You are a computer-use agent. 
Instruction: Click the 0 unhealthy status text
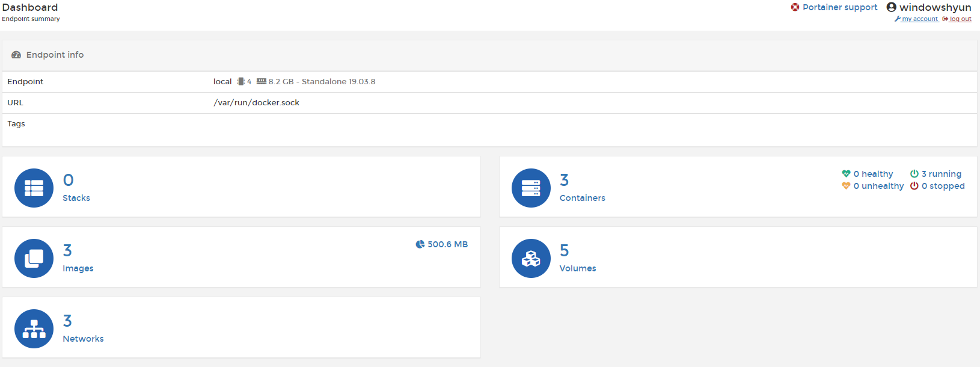coord(878,186)
